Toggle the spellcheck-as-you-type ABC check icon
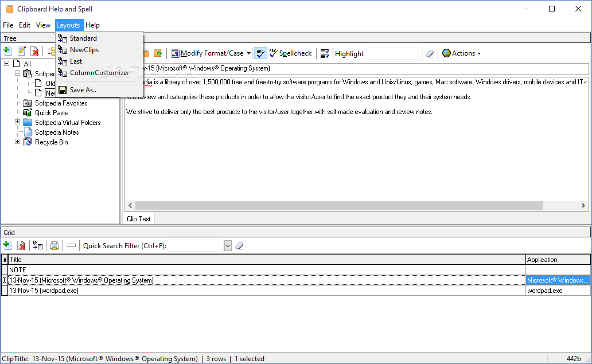 click(x=260, y=53)
